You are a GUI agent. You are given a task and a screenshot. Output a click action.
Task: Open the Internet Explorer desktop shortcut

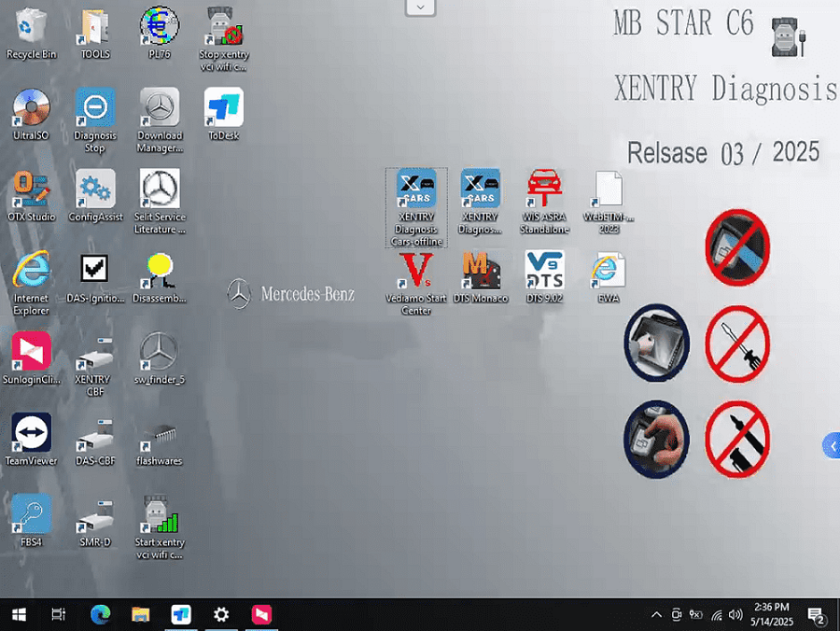(x=31, y=284)
